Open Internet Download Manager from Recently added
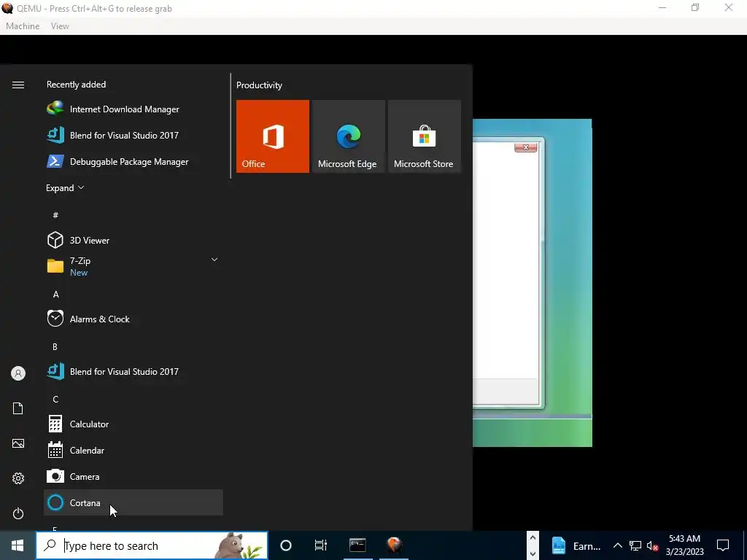747x560 pixels. pos(133,109)
